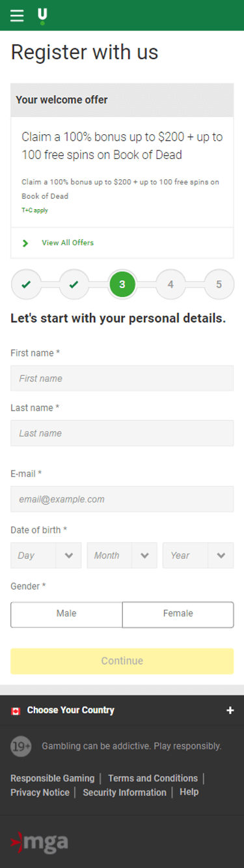Click the Canada flag icon
Image resolution: width=244 pixels, height=868 pixels.
click(16, 711)
